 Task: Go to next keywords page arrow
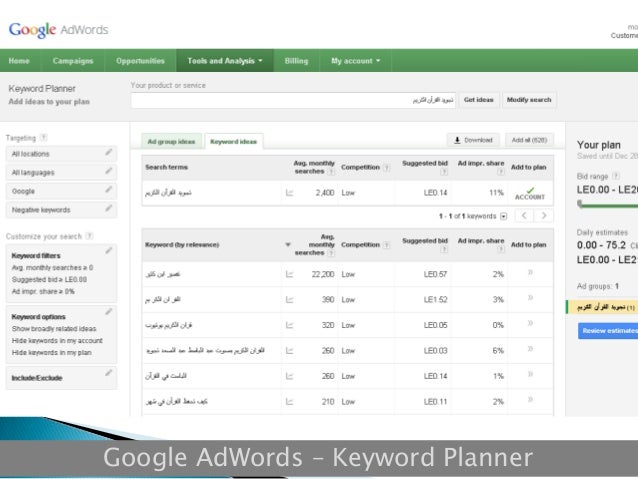[544, 216]
